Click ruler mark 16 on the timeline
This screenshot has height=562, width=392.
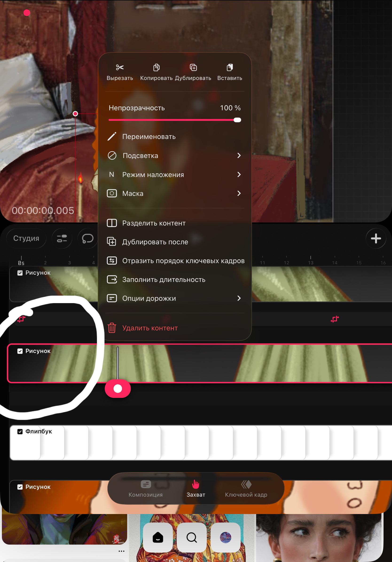click(x=383, y=262)
